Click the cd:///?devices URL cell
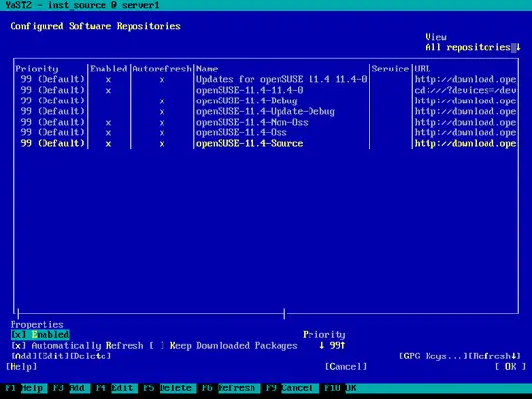532x399 pixels. point(465,90)
